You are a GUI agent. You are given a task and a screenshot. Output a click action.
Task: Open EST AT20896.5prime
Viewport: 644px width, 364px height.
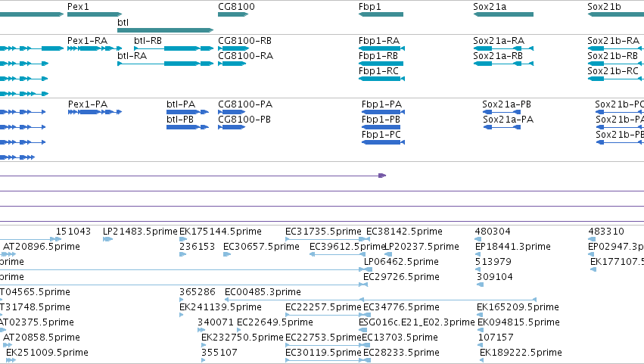[42, 247]
